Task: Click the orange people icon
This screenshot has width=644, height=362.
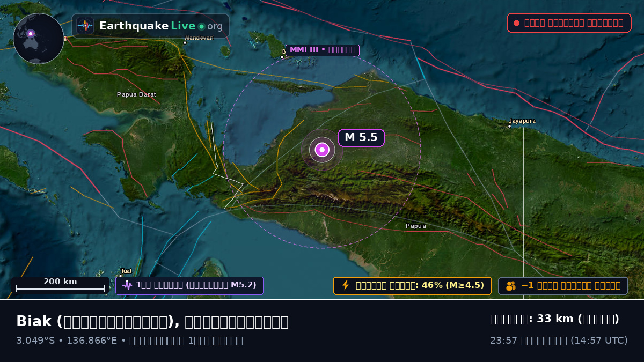Action: [510, 286]
